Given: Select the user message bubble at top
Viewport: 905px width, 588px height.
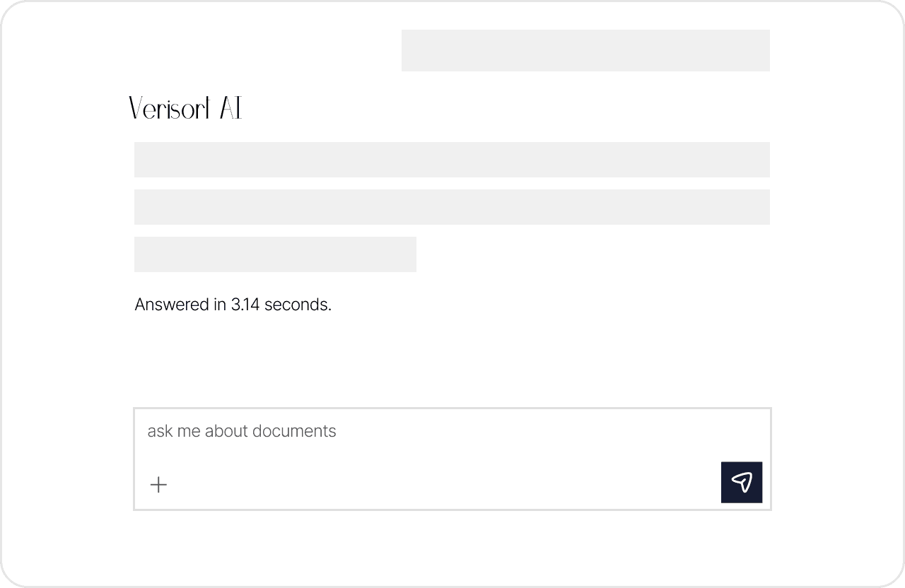Looking at the screenshot, I should [x=585, y=50].
